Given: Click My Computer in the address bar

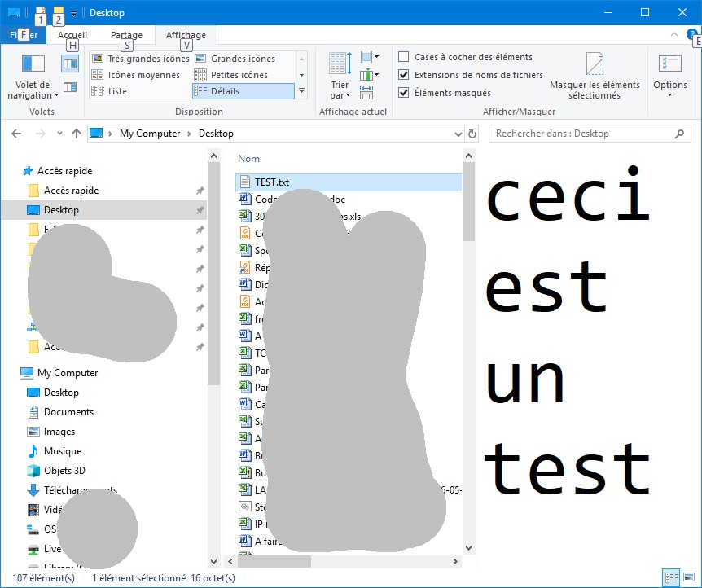Looking at the screenshot, I should [150, 134].
